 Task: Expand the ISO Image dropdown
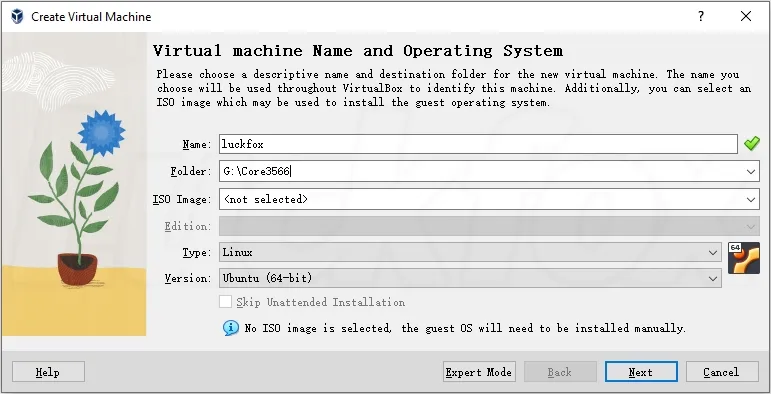(750, 200)
